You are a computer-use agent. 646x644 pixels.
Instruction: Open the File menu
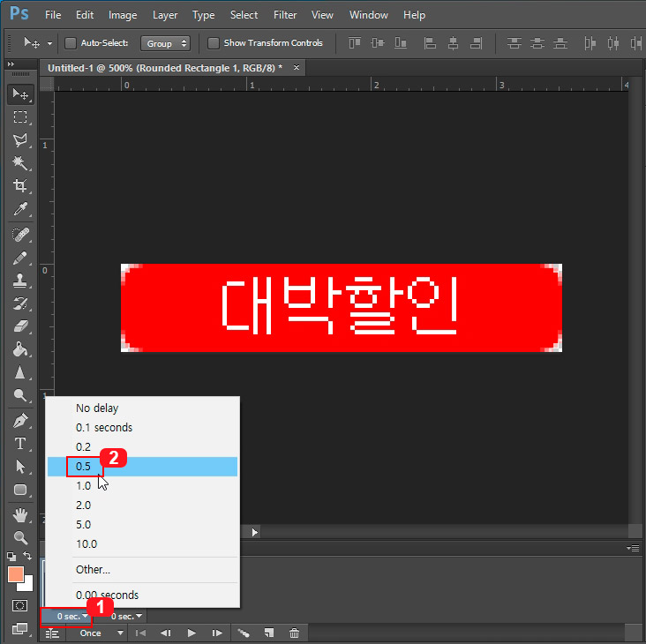(x=53, y=15)
